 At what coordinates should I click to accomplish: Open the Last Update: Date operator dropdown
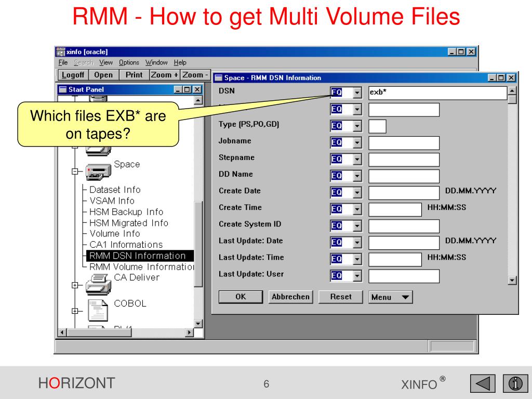coord(357,242)
